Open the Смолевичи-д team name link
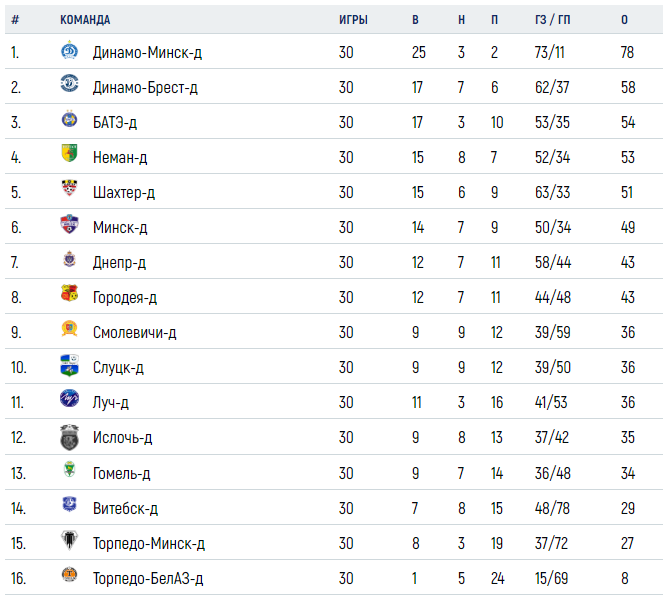Viewport: 667px width, 601px height. pyautogui.click(x=134, y=332)
